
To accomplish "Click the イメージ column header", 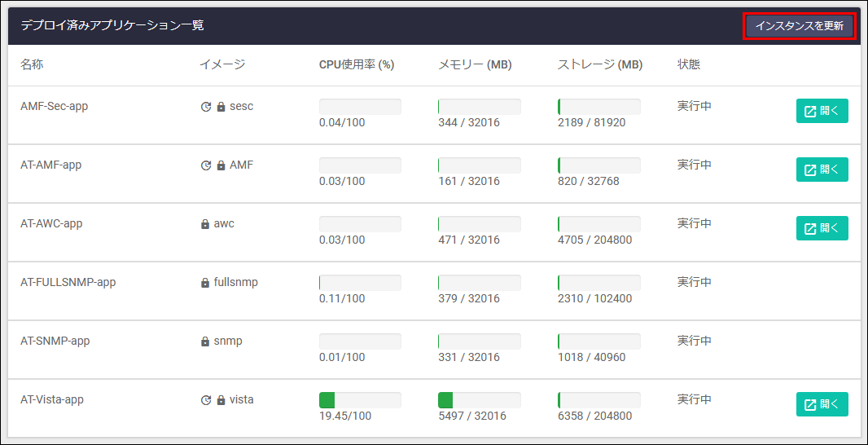I will click(x=222, y=65).
